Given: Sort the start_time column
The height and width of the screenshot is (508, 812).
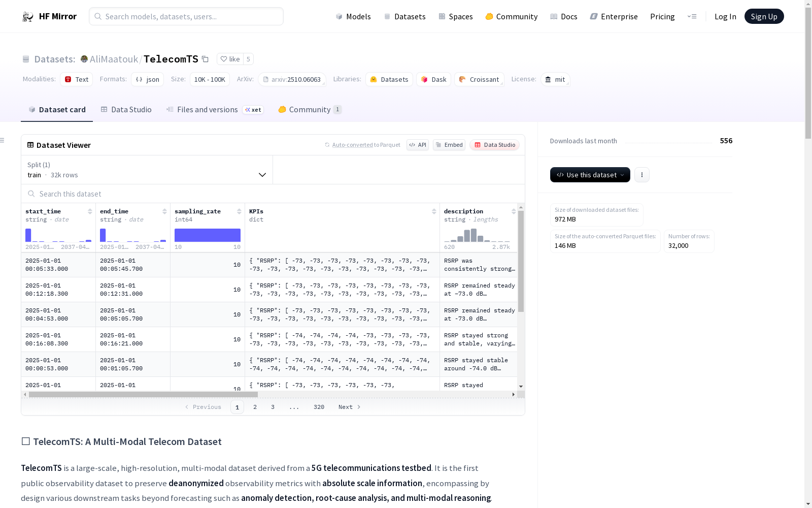Looking at the screenshot, I should [90, 211].
